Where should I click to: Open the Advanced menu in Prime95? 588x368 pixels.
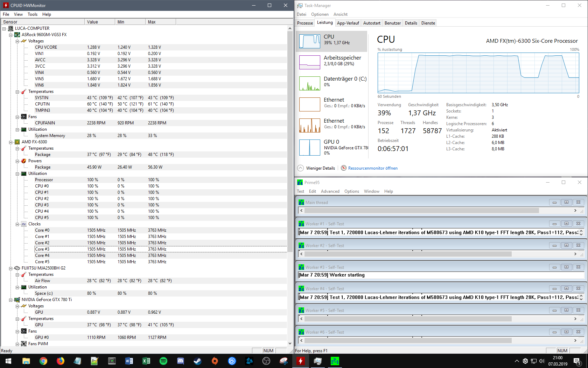click(330, 191)
